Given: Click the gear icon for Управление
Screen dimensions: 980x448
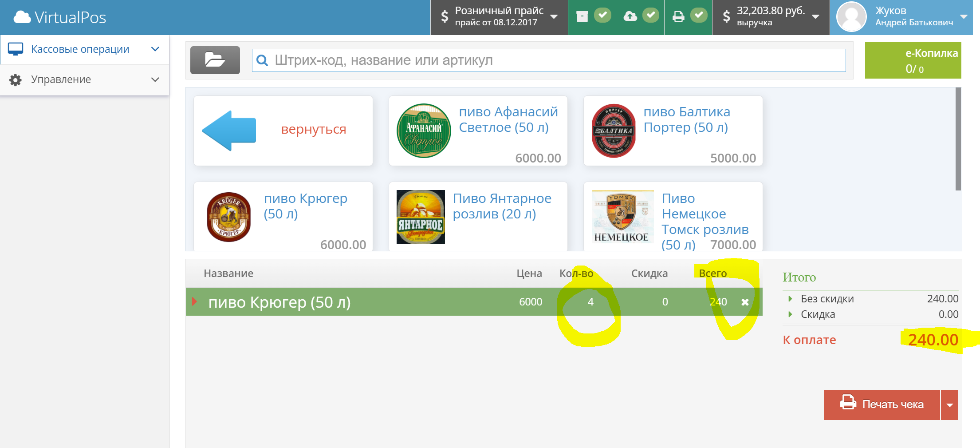Looking at the screenshot, I should click(16, 80).
